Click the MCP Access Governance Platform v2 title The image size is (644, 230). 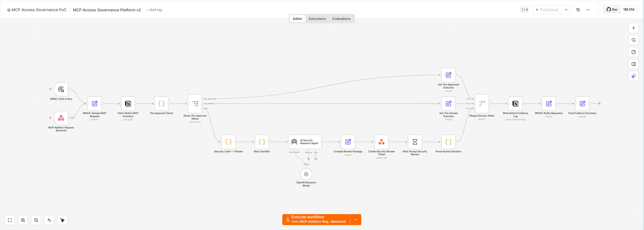tap(107, 10)
